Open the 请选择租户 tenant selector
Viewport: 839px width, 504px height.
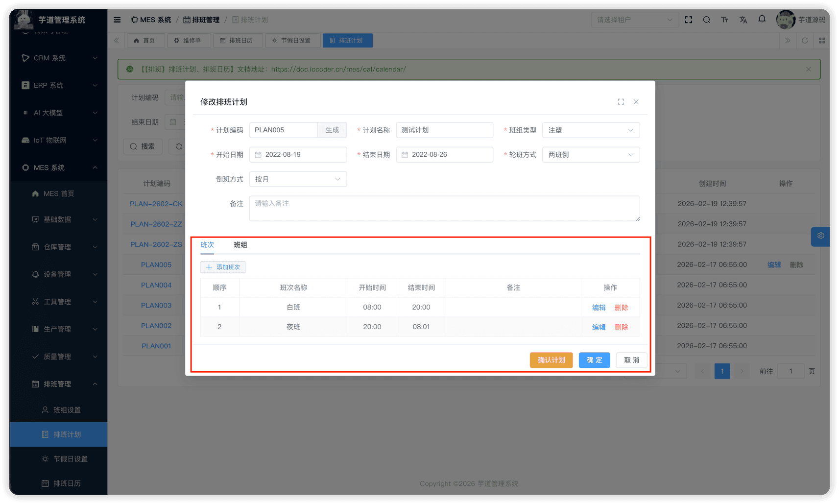(x=634, y=20)
